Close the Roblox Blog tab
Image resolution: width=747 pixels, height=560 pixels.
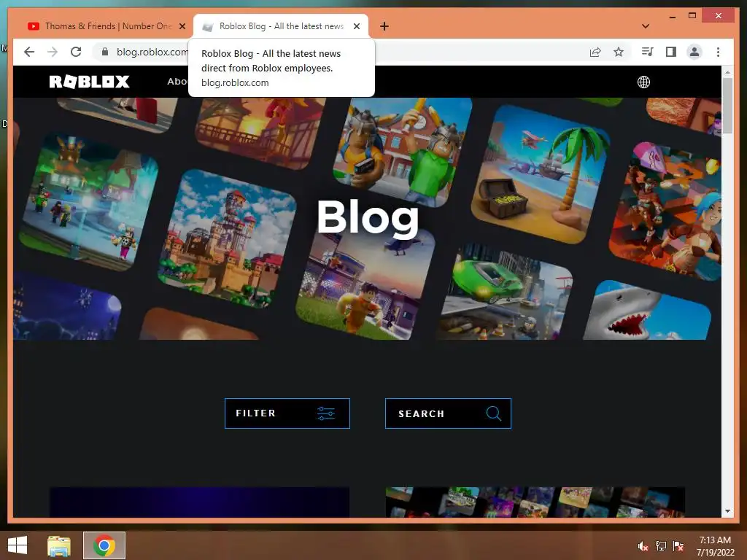click(356, 26)
